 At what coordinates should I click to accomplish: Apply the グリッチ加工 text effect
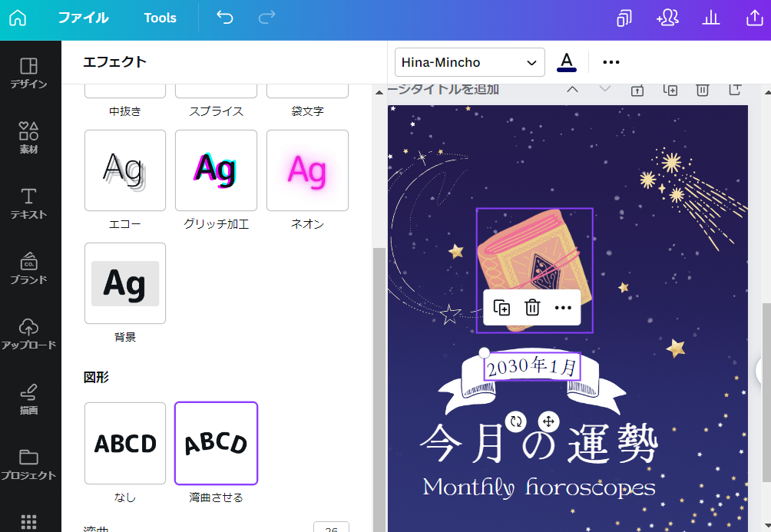click(x=216, y=170)
